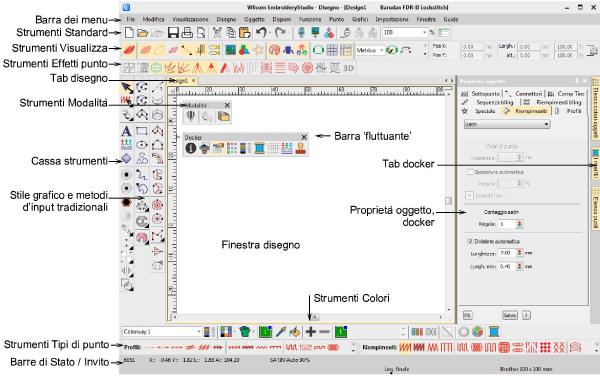The height and width of the screenshot is (388, 600).
Task: Open the Elenco punti docker tab
Action: [595, 208]
